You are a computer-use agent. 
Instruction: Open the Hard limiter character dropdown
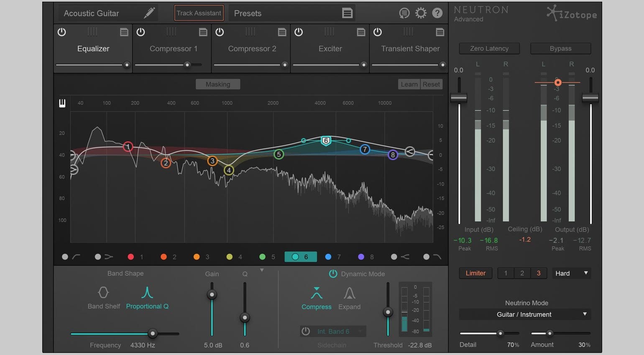point(571,273)
